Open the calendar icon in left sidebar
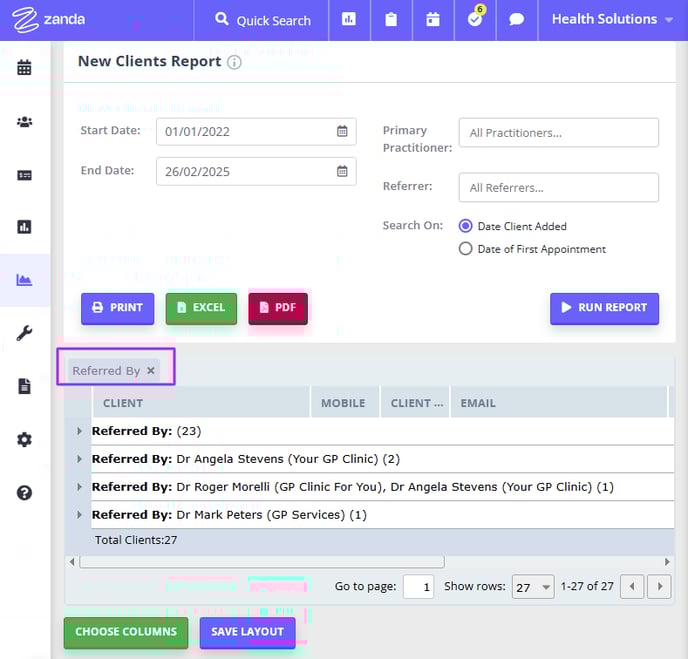Screen dimensions: 688x659 [x=24, y=68]
